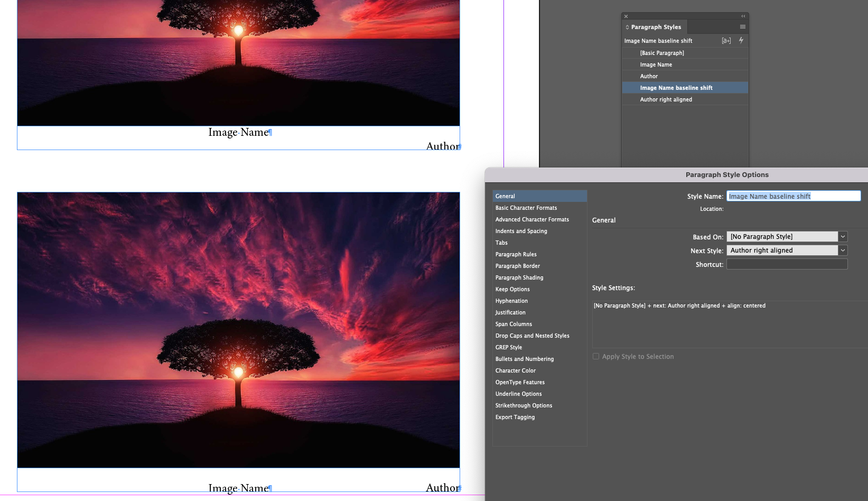Collapse the panel group with double-arrow chevron
This screenshot has height=501, width=868.
pos(742,15)
